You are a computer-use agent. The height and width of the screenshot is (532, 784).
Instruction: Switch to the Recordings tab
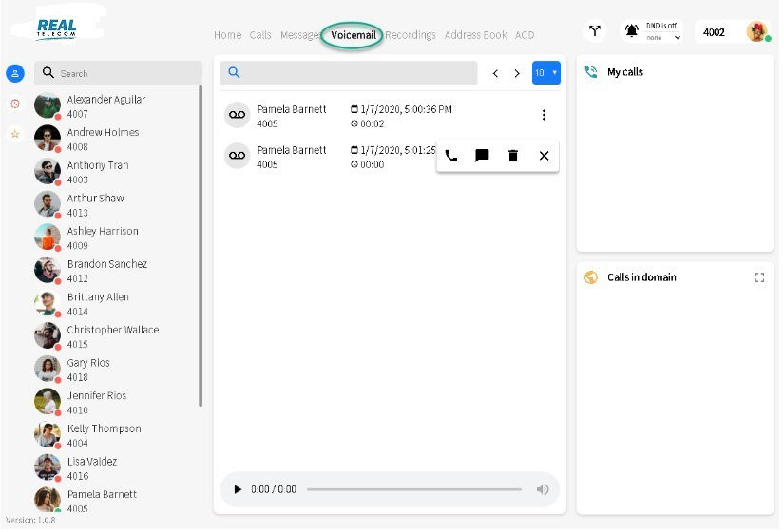pyautogui.click(x=411, y=35)
